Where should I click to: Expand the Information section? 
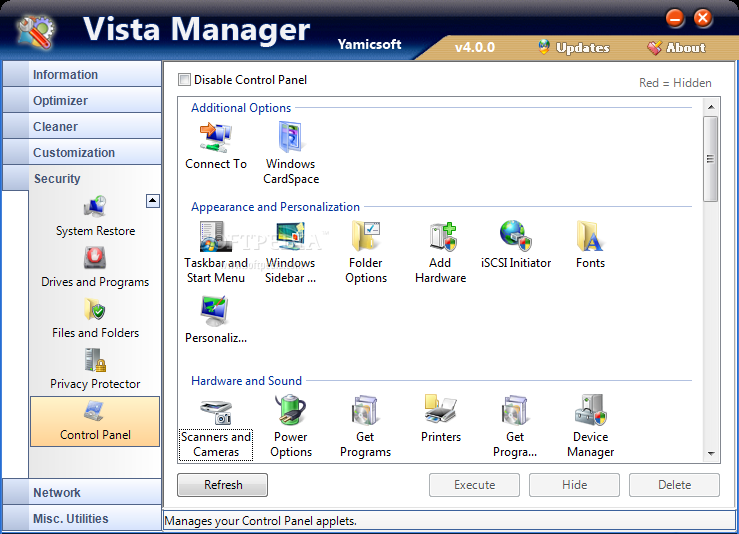(x=82, y=74)
